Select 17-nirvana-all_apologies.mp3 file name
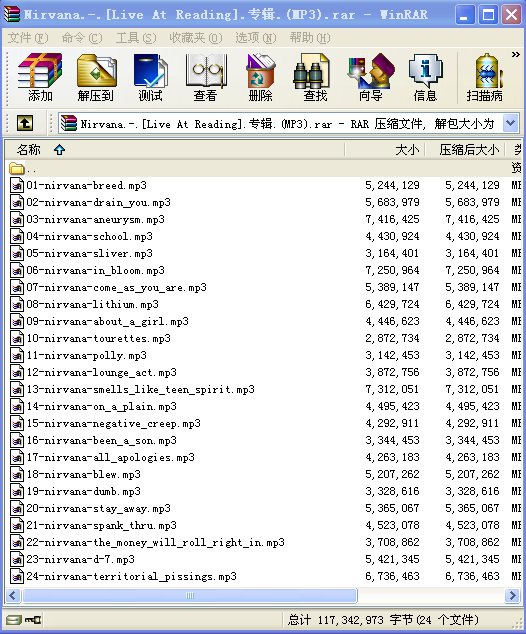 click(x=110, y=457)
